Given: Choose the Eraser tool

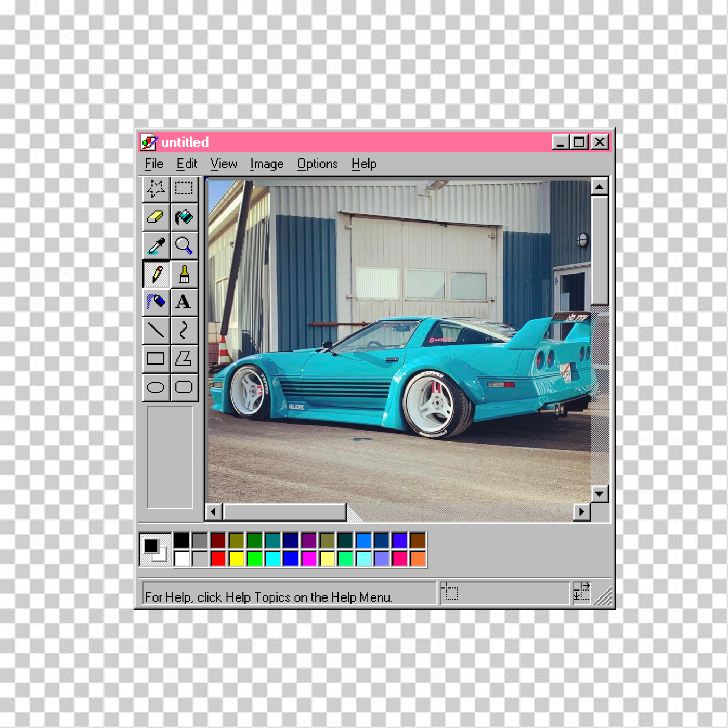Looking at the screenshot, I should (x=156, y=217).
